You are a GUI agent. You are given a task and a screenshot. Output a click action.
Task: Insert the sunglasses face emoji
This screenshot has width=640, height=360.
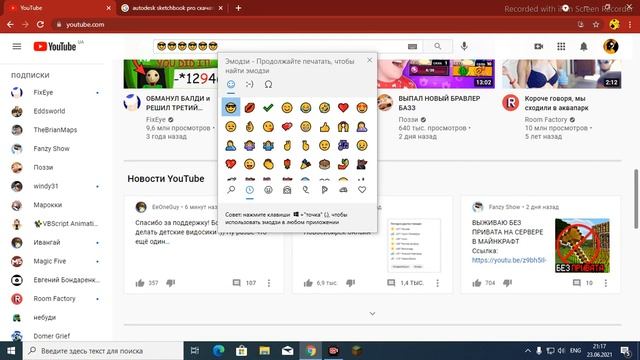231,108
